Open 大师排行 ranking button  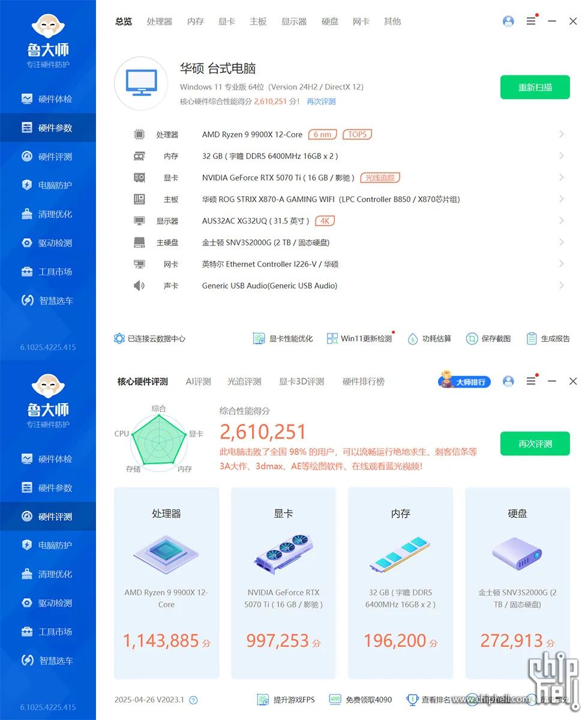pyautogui.click(x=465, y=381)
